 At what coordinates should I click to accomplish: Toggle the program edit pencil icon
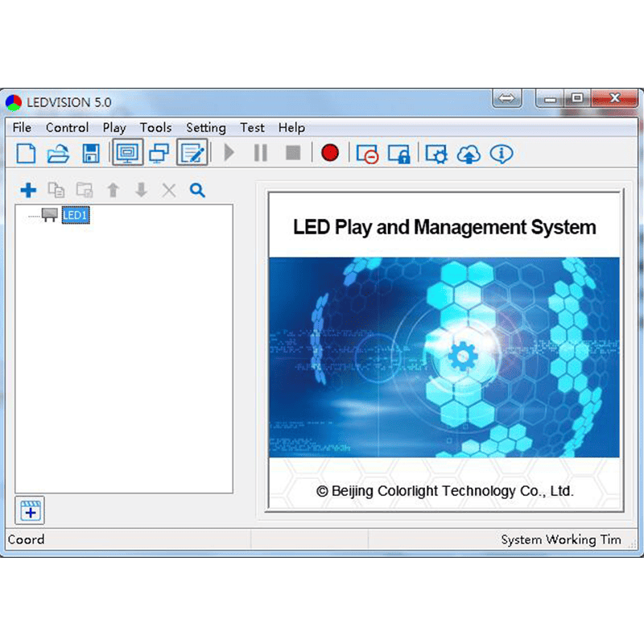coord(192,153)
